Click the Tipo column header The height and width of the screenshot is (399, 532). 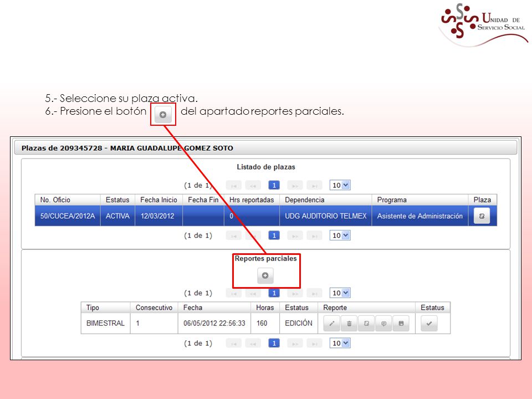point(105,308)
